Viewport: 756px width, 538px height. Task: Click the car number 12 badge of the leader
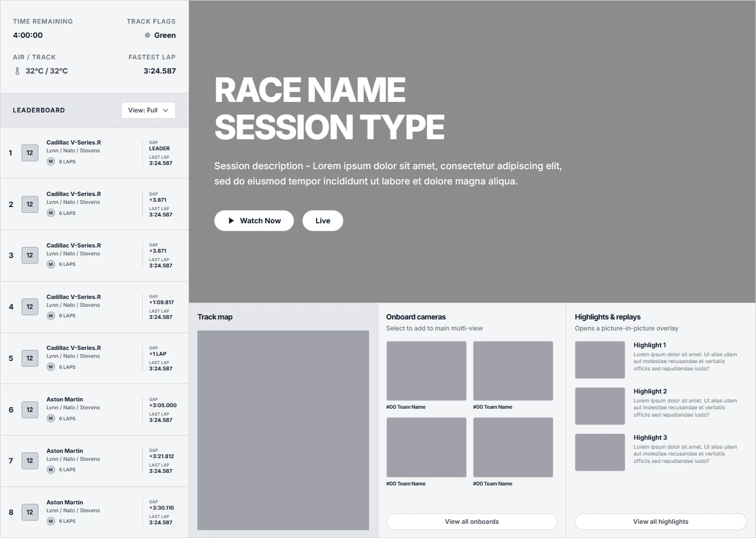pos(29,153)
